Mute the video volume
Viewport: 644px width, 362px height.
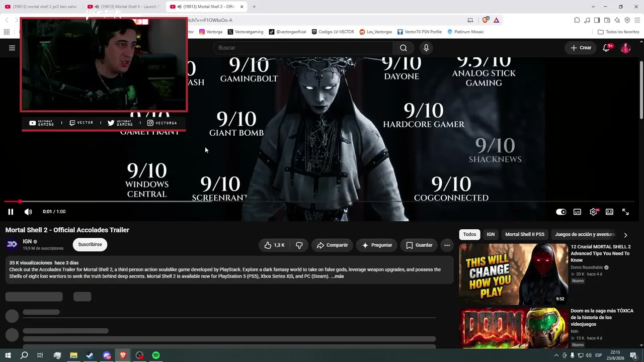tap(28, 212)
